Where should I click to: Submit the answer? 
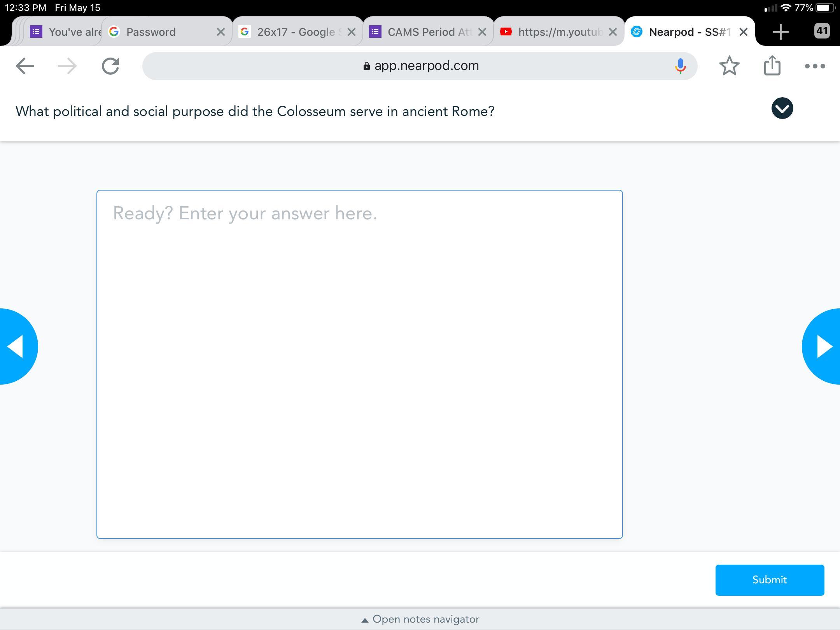click(x=769, y=580)
